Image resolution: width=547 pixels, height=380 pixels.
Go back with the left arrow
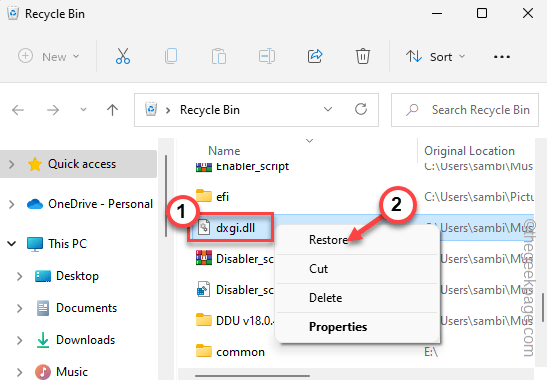tap(18, 110)
